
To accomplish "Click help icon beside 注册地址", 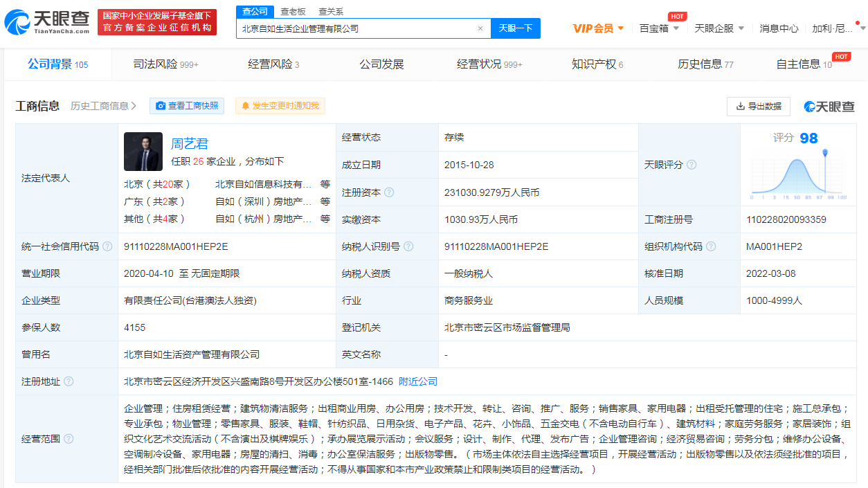I will coord(69,381).
